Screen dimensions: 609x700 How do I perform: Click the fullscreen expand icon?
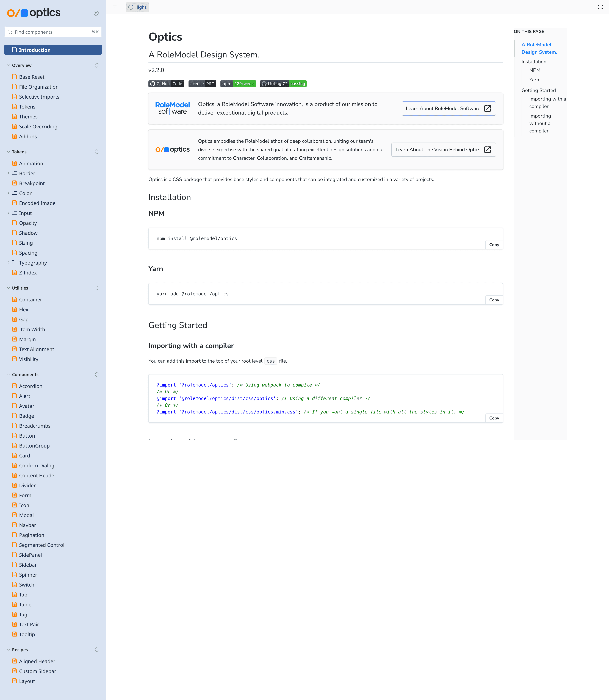(x=600, y=7)
